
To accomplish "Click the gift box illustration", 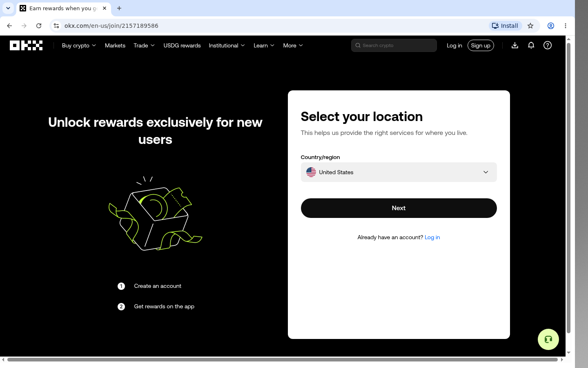I will click(x=155, y=214).
